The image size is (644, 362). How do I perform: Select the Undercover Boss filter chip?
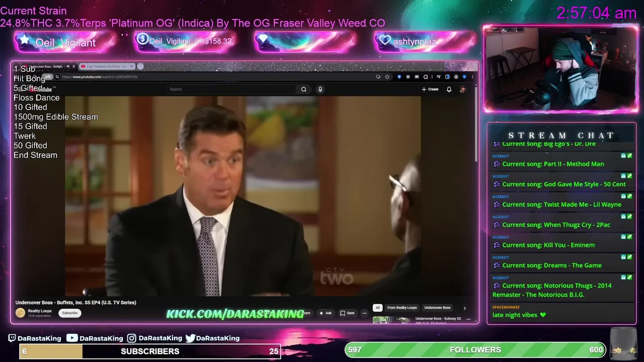click(x=437, y=308)
